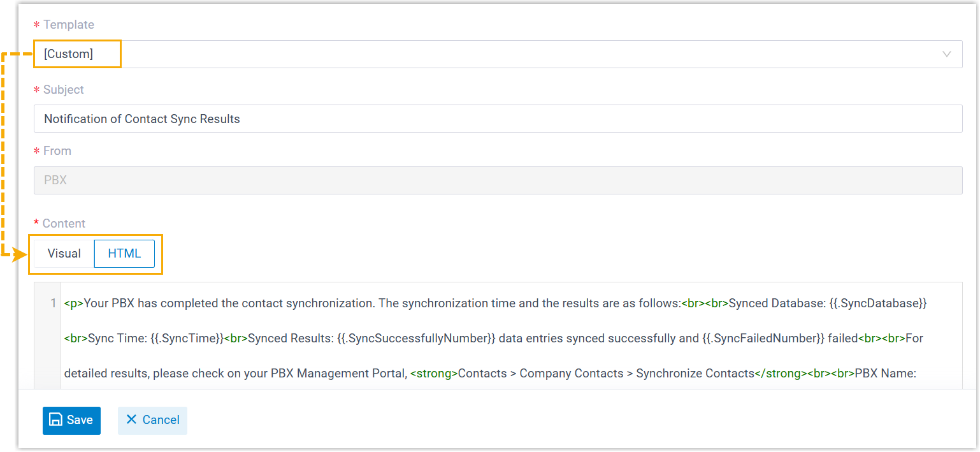Click the opening <p> tag in editor
The height and width of the screenshot is (452, 980).
pos(74,303)
